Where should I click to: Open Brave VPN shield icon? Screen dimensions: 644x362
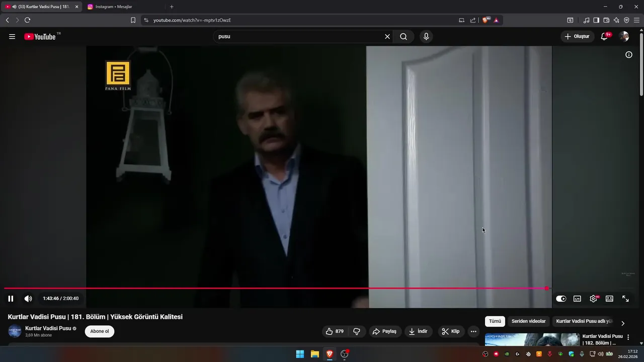(x=626, y=20)
